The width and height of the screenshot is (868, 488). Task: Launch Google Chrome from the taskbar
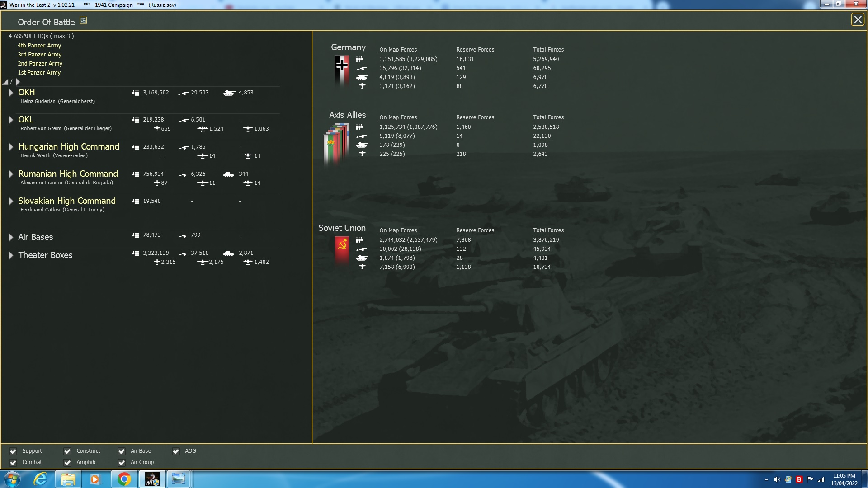124,479
